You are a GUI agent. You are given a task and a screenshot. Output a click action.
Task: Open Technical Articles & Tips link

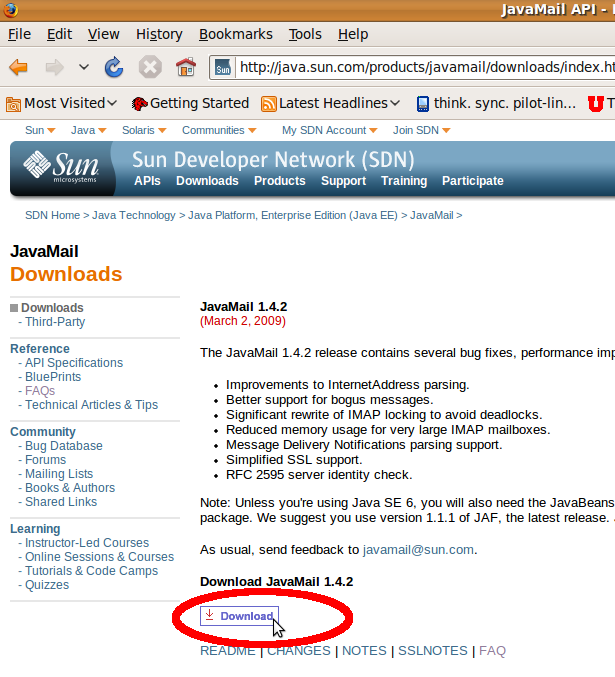(92, 405)
